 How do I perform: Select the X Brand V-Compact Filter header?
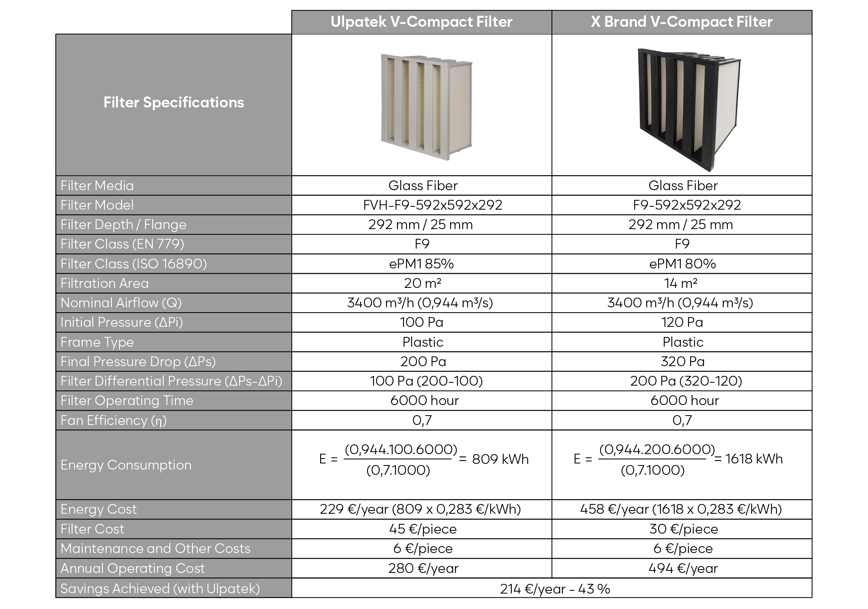[682, 22]
